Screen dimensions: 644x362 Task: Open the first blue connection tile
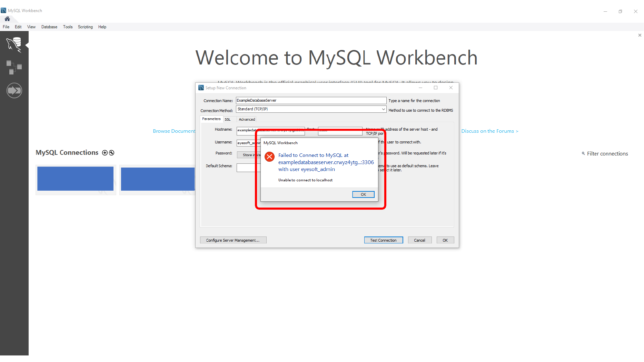(x=75, y=179)
